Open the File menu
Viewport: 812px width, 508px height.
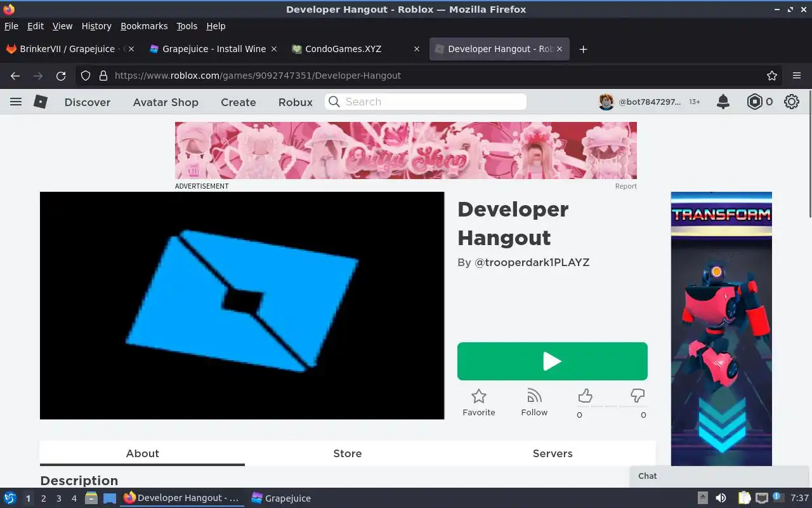coord(11,26)
